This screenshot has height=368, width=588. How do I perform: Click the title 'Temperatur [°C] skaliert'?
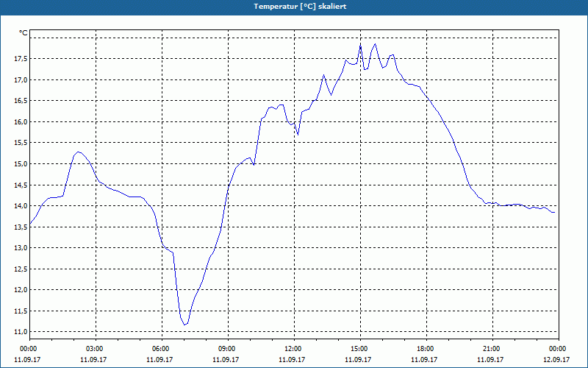(300, 7)
